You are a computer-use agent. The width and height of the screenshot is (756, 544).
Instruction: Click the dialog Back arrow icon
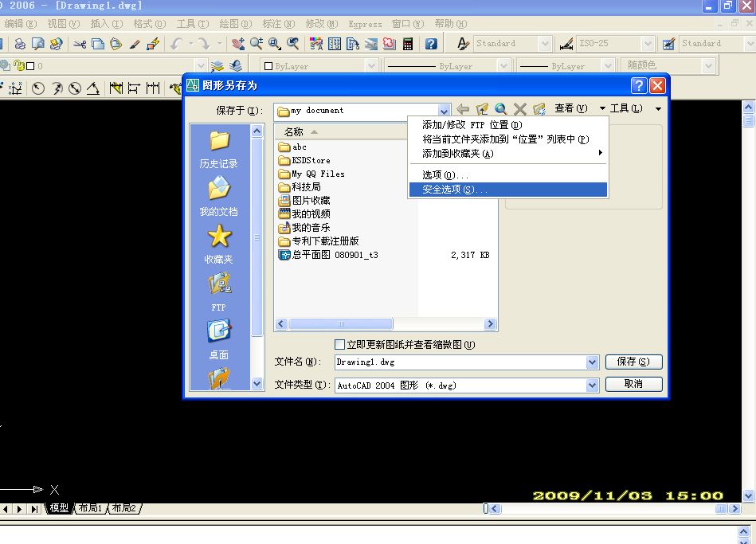(463, 109)
